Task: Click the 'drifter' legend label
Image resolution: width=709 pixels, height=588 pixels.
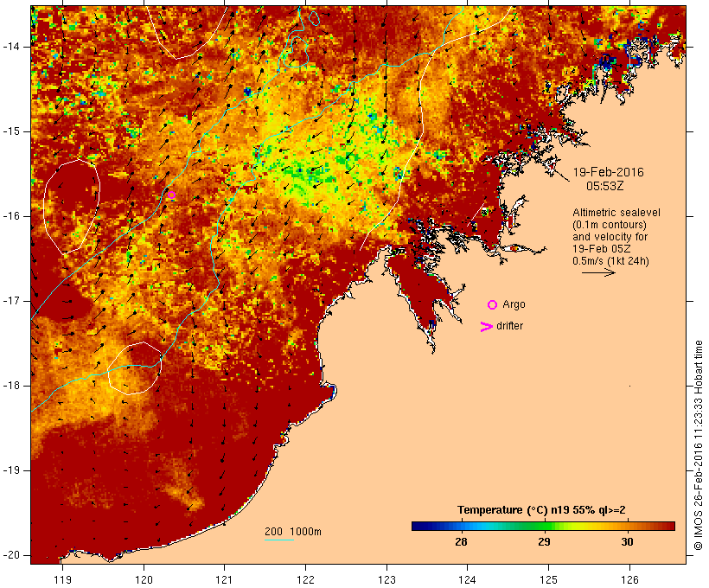Action: click(509, 326)
